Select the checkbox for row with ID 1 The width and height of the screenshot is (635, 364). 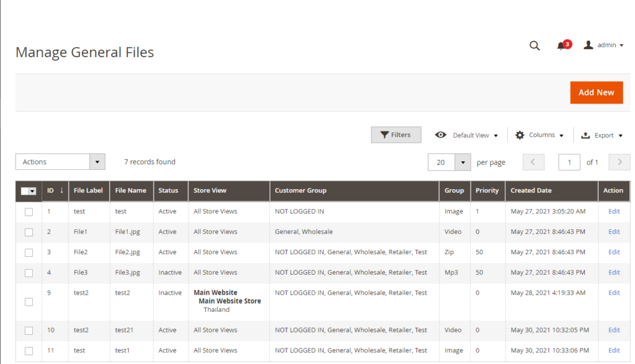coord(28,211)
